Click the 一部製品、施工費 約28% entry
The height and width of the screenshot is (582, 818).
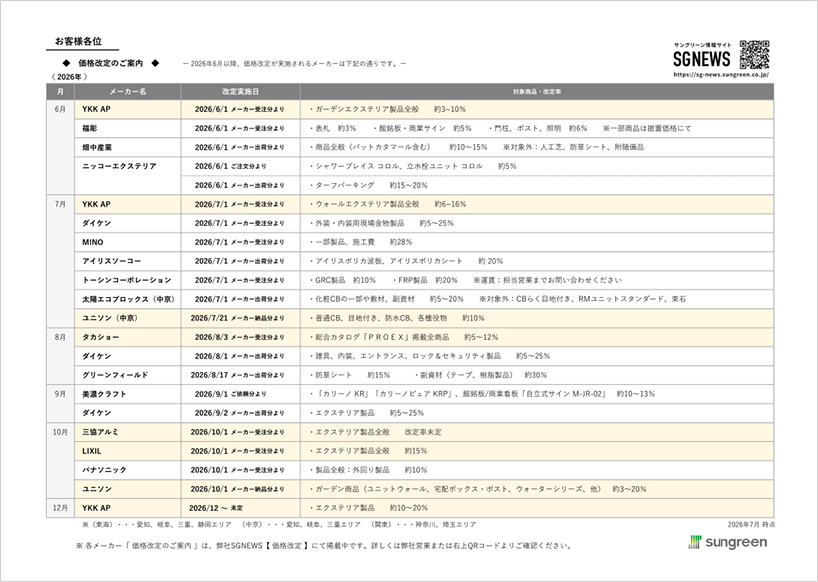click(x=360, y=242)
